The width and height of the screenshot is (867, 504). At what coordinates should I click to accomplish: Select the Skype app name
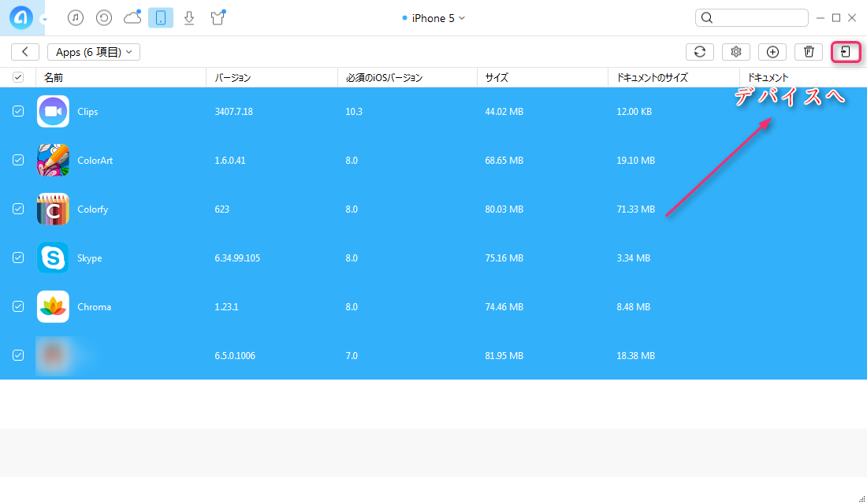pyautogui.click(x=90, y=258)
